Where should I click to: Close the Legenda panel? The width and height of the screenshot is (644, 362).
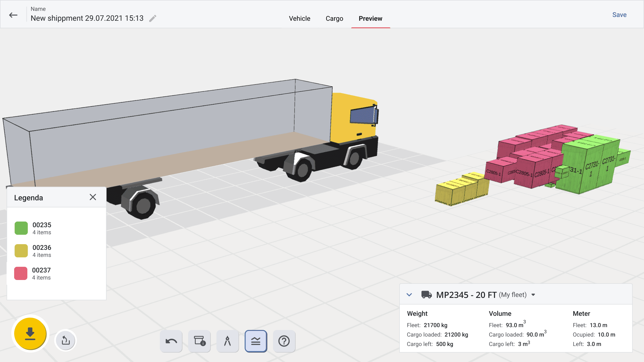(93, 197)
